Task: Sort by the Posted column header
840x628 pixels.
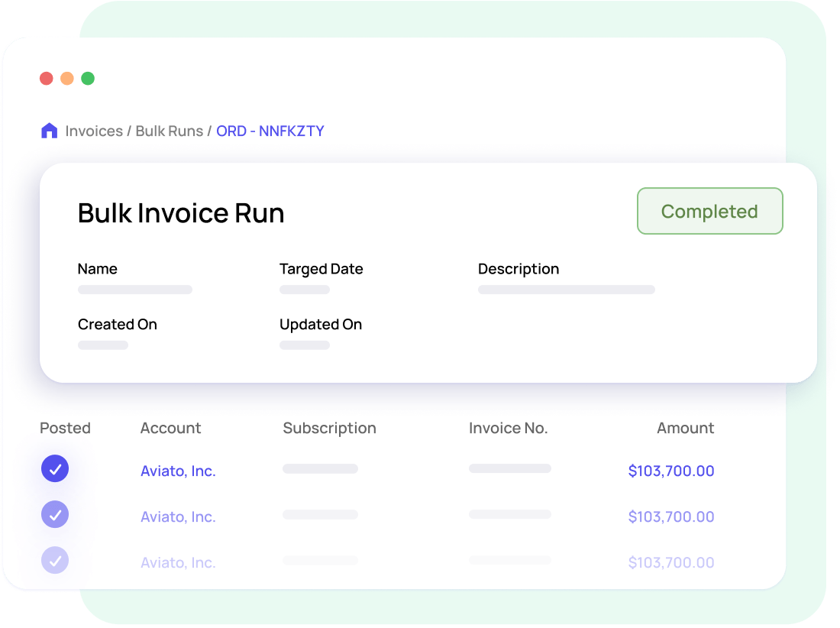Action: [65, 428]
